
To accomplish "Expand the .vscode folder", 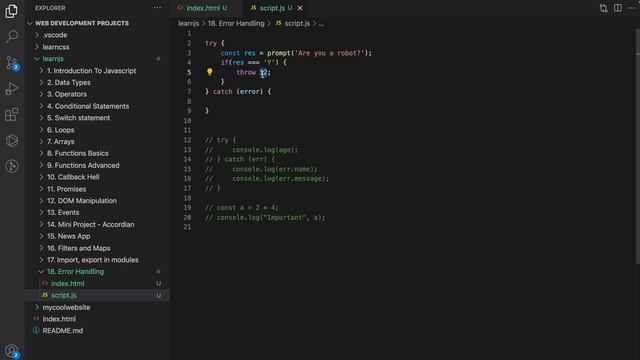I will point(55,35).
